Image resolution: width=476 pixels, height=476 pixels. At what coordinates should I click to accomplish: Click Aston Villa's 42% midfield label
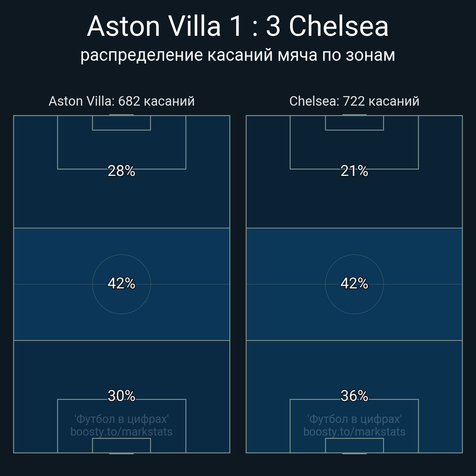[x=121, y=283]
